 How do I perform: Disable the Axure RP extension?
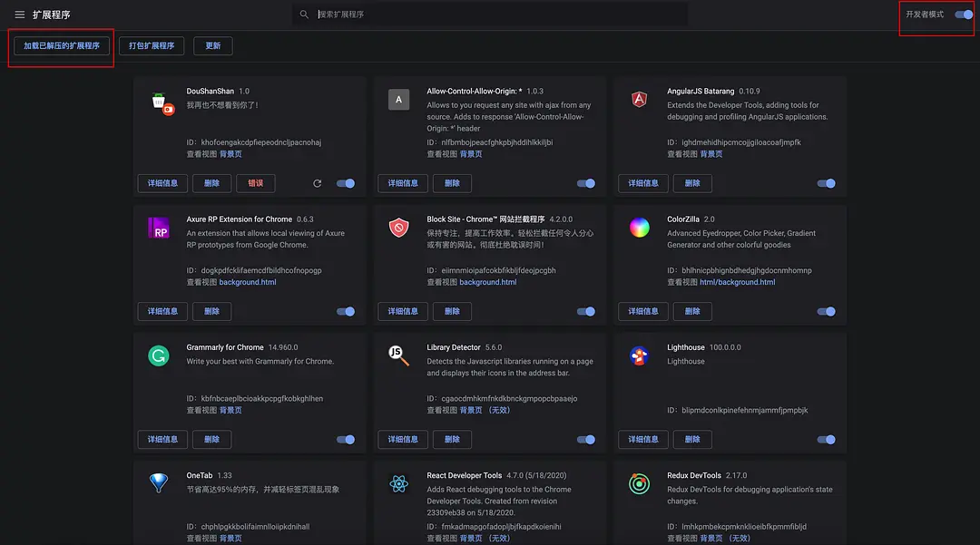(346, 312)
